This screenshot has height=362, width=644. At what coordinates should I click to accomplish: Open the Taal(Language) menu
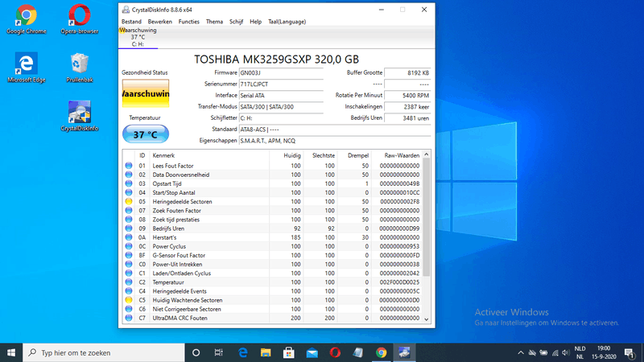(x=287, y=22)
